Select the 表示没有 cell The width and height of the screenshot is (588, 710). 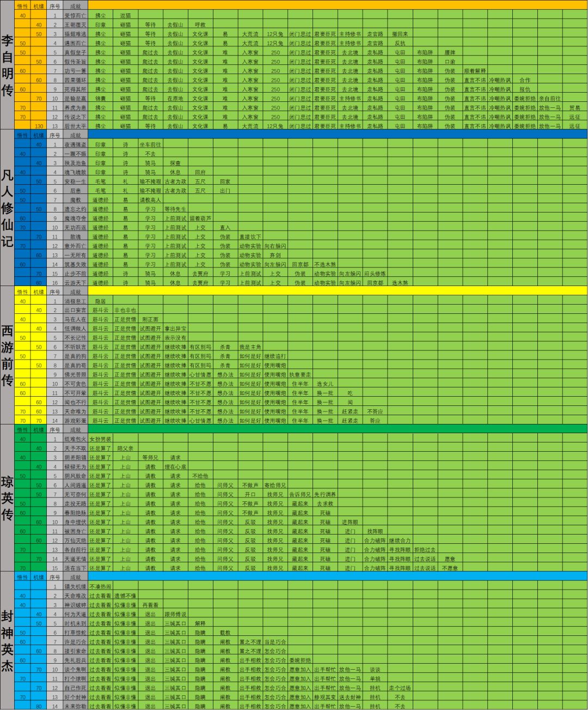pos(175,338)
